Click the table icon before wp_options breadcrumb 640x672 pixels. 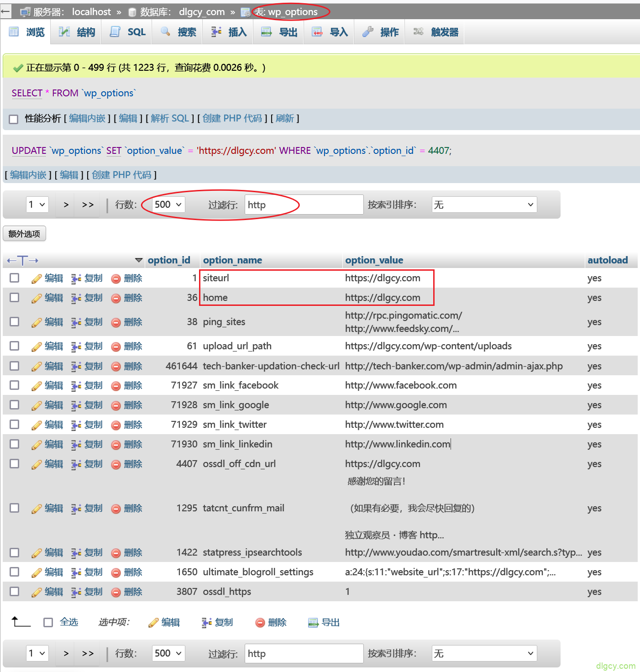(246, 12)
